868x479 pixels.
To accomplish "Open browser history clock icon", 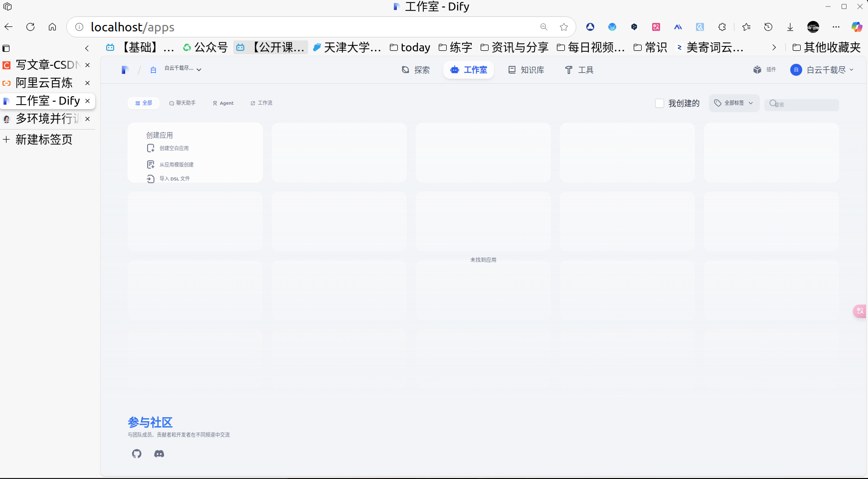I will click(x=768, y=27).
